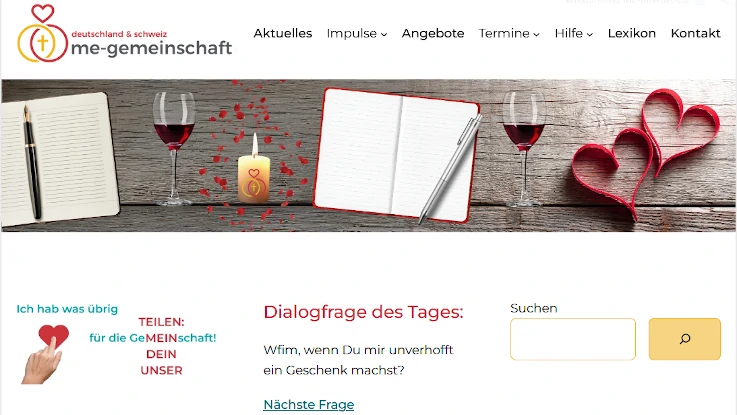
Task: Open the Hilfe dropdown arrow
Action: click(589, 34)
